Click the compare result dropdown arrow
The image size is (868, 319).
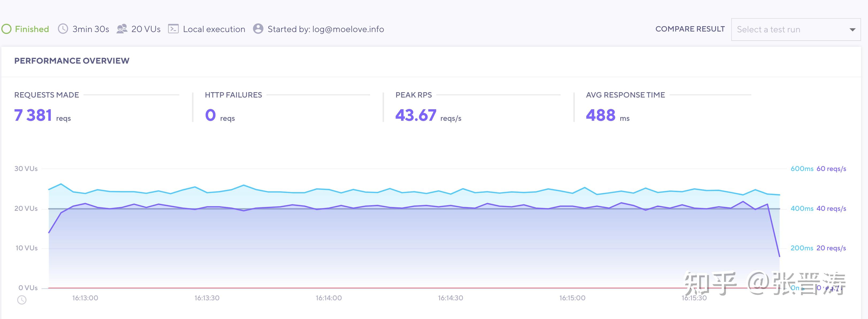(852, 30)
